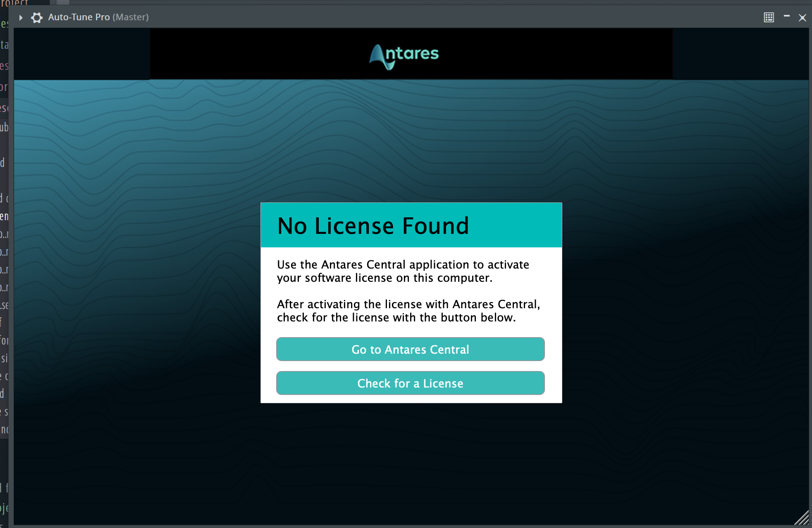Click the 'ub' item in left browser

pyautogui.click(x=4, y=127)
